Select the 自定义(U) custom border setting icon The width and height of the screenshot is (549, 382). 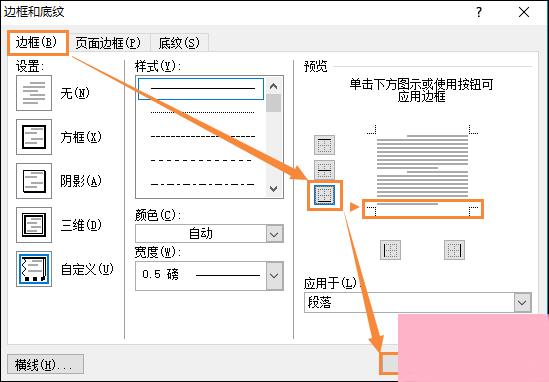[x=34, y=269]
